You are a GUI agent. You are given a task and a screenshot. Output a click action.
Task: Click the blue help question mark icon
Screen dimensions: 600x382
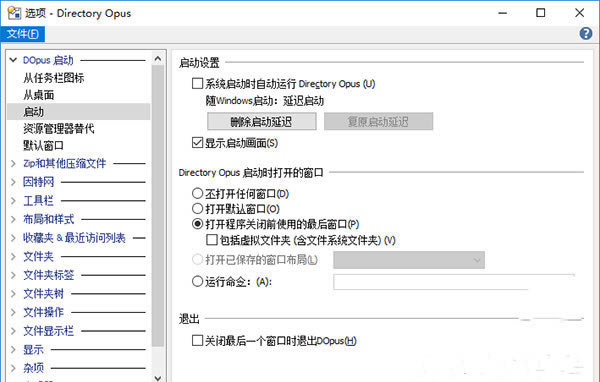click(585, 34)
